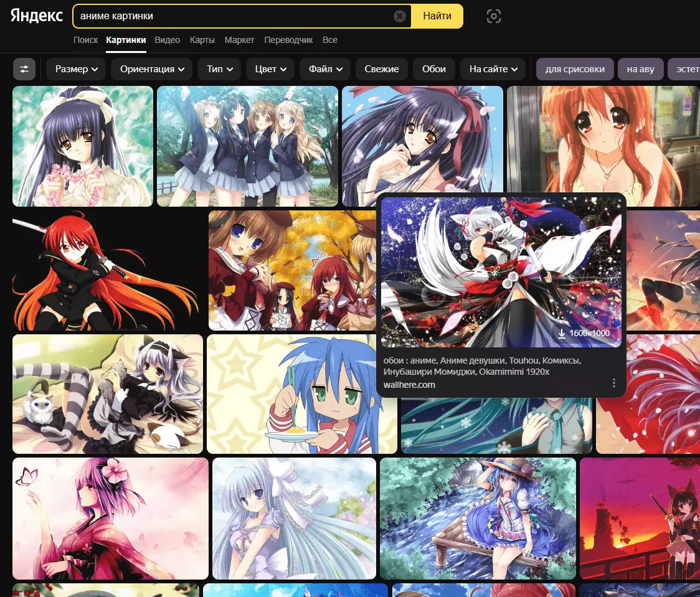Open the Маркет tab
700x597 pixels.
click(239, 40)
